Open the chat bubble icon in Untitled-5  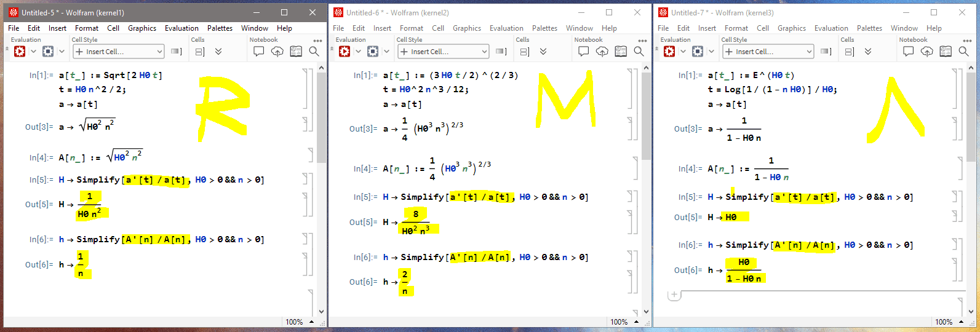click(x=259, y=52)
